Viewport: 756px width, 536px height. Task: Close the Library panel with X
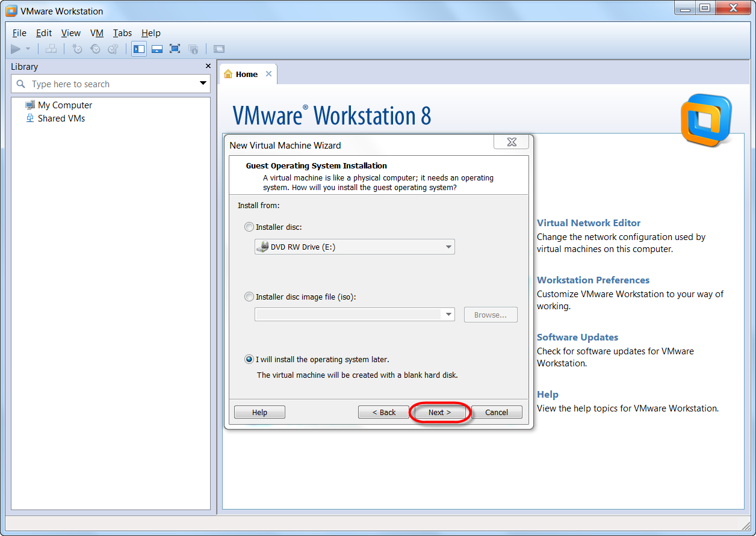208,66
